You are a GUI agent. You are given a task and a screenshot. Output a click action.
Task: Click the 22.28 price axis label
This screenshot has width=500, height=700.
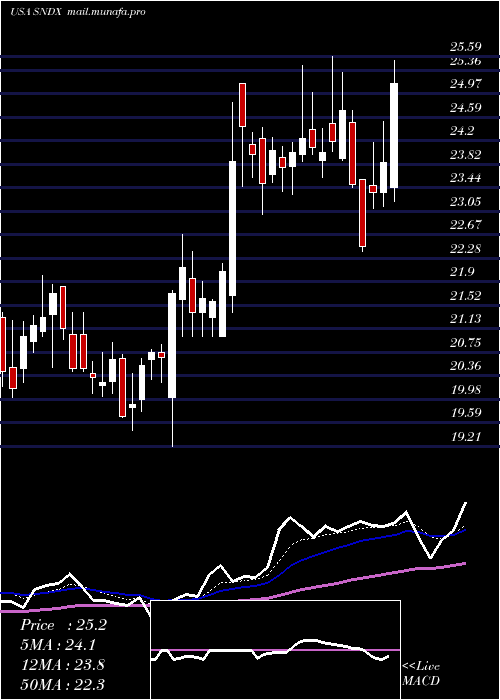point(465,248)
